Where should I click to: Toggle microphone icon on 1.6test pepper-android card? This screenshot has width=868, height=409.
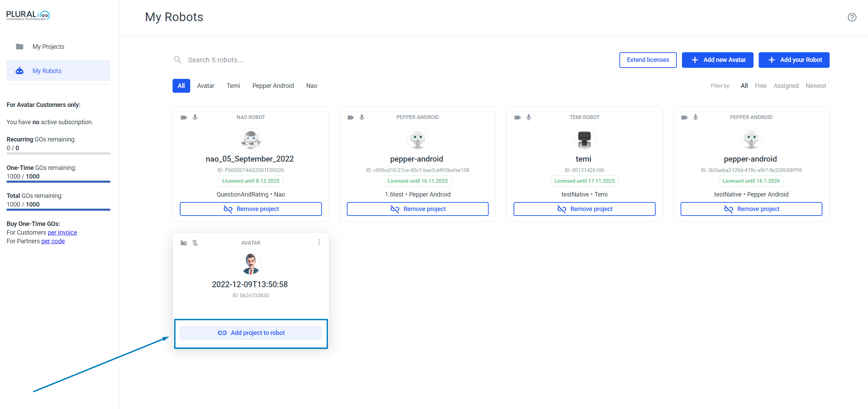pos(362,117)
